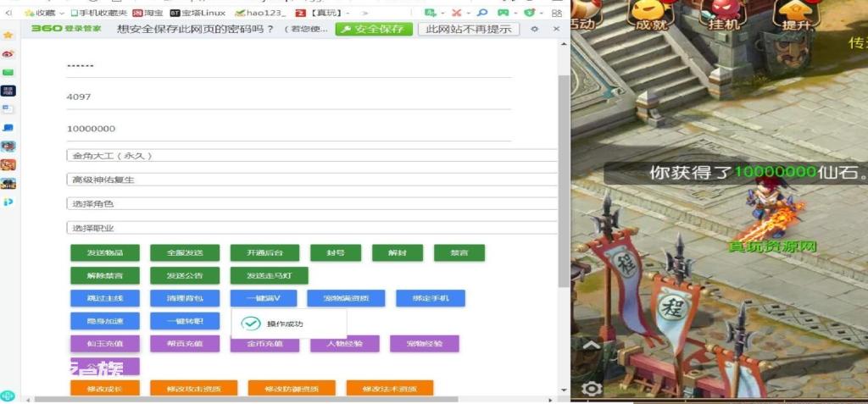Open the 金角大王（永久）dropdown
868x404 pixels.
pos(312,156)
